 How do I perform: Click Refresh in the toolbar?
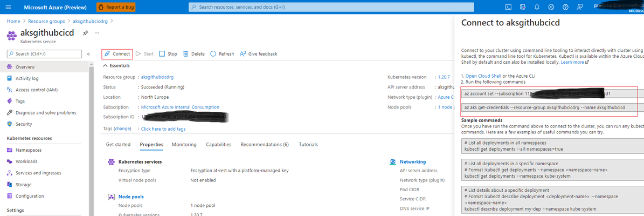click(x=222, y=54)
